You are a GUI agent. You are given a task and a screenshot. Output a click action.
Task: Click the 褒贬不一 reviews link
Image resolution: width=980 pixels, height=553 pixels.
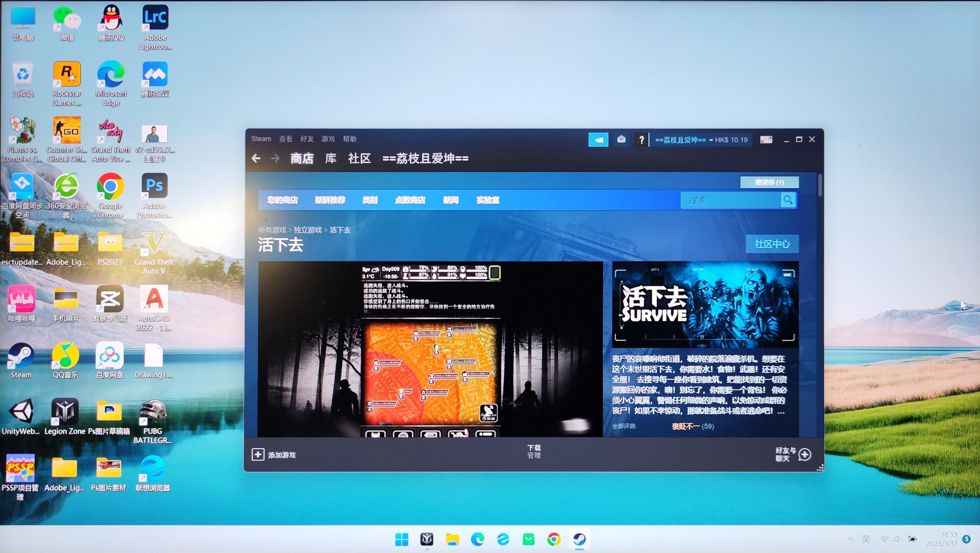(x=686, y=426)
